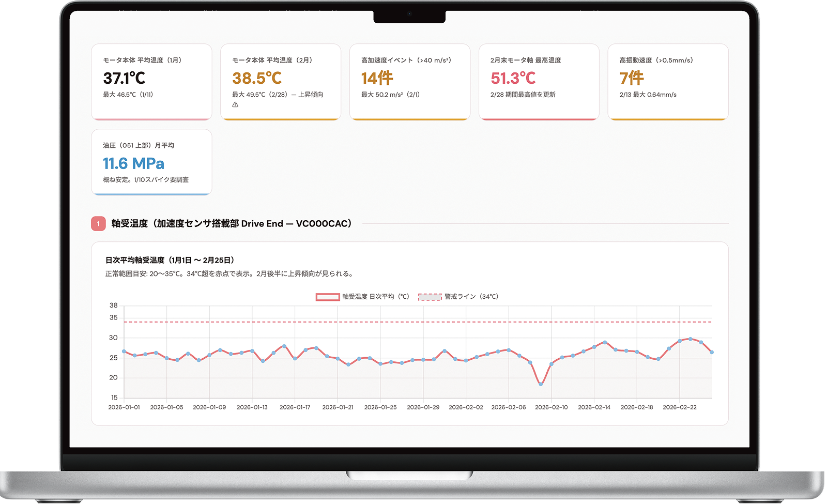Click the 14件 high acceleration events value
This screenshot has height=504, width=827.
[377, 78]
